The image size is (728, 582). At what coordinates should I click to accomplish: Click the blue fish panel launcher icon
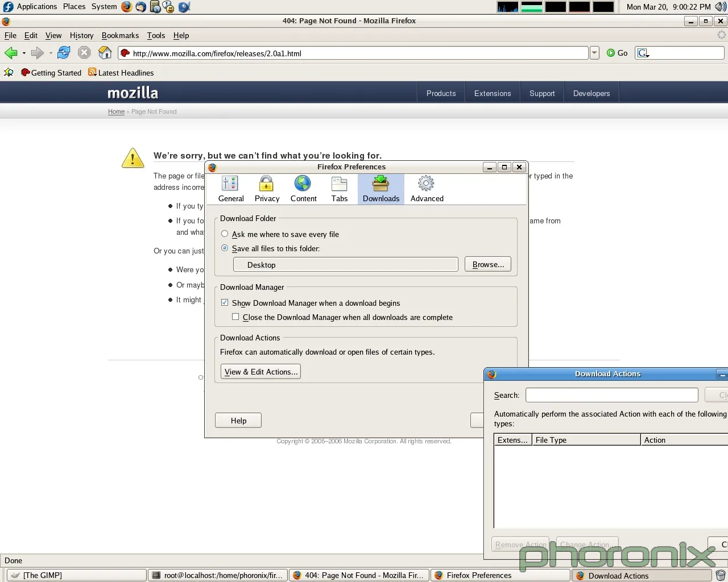tap(184, 7)
